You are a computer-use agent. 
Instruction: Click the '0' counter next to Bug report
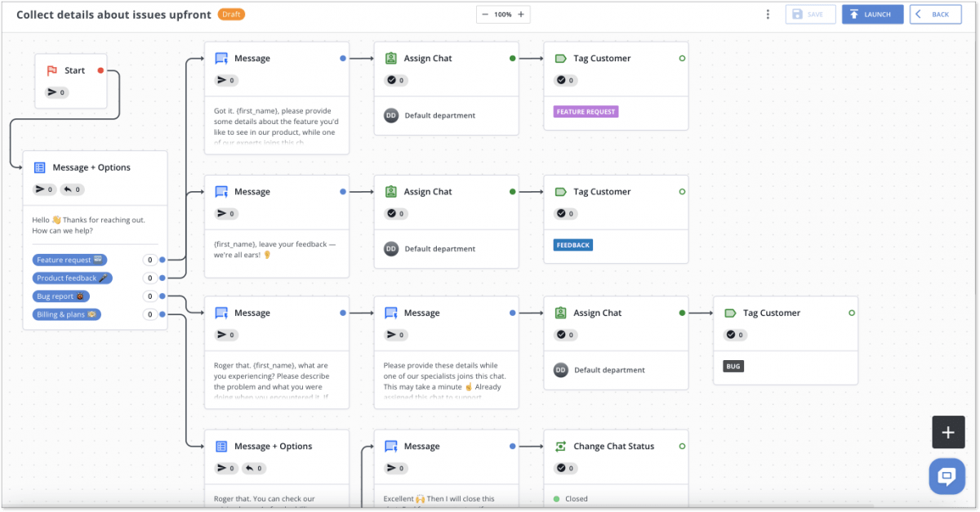(x=149, y=296)
